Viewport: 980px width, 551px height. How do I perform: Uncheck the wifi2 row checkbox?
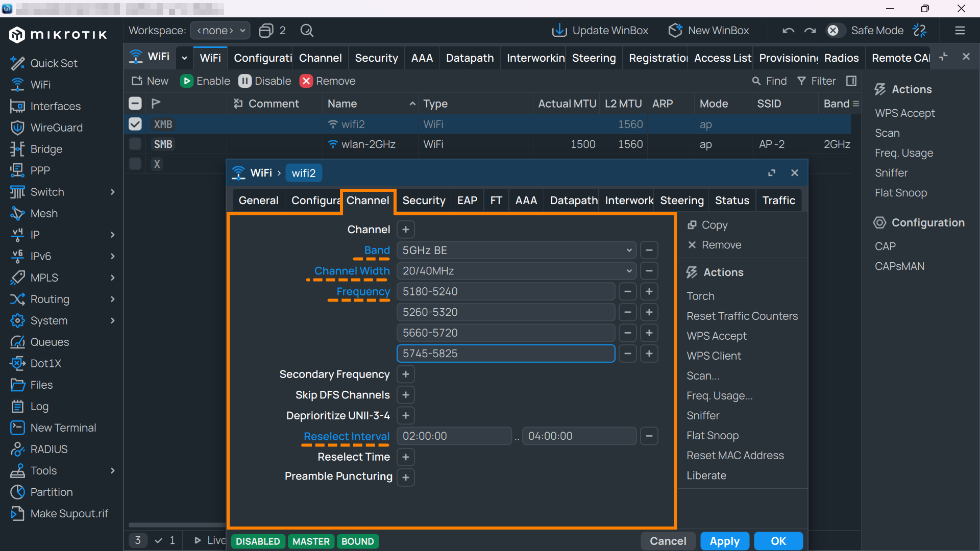[135, 124]
